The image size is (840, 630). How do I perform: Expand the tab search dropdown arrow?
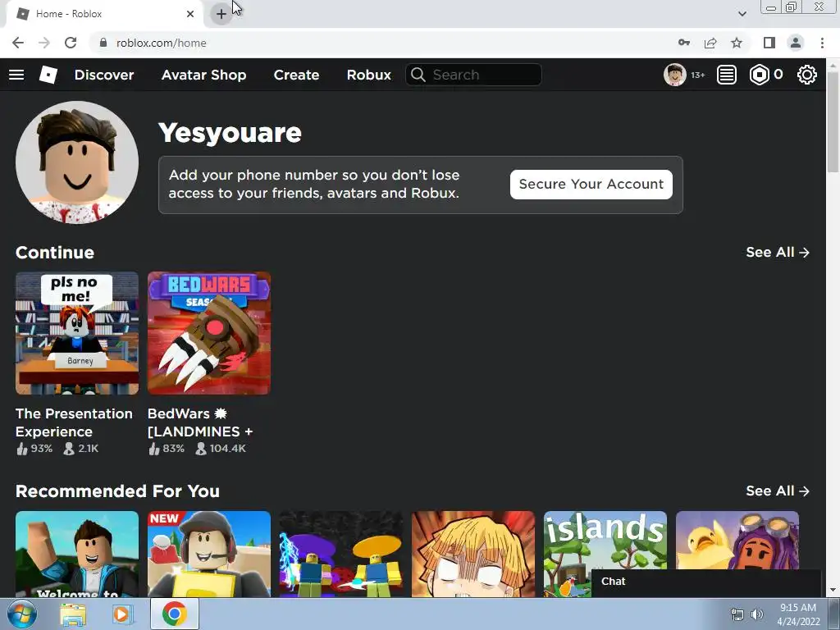tap(742, 14)
